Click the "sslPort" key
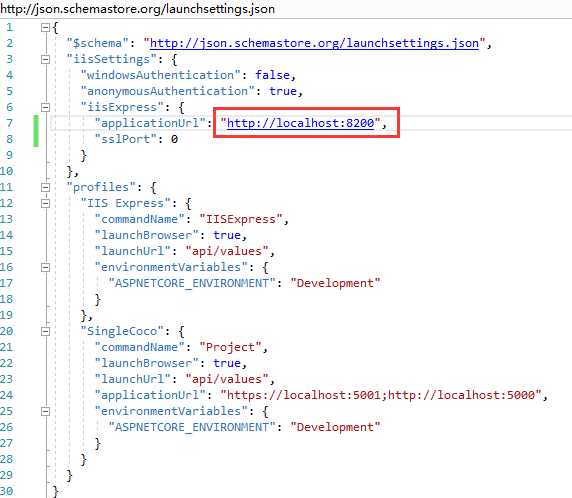The image size is (572, 498). coord(126,139)
